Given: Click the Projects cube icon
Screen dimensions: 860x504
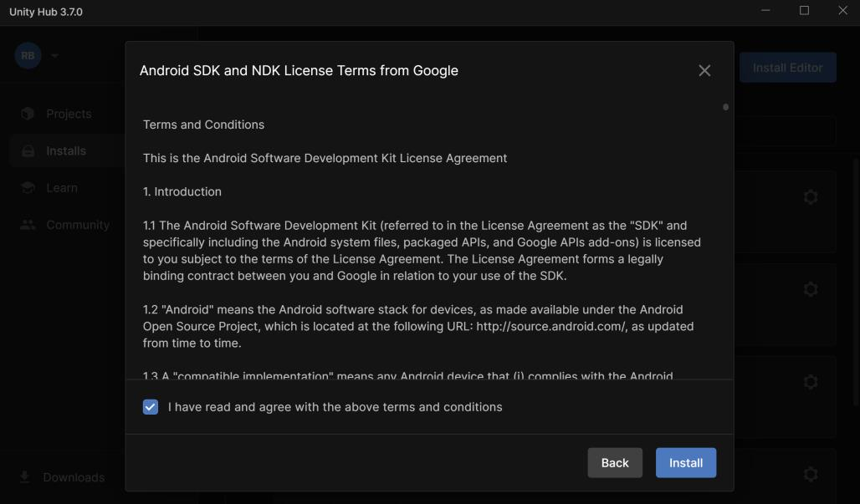Looking at the screenshot, I should pos(28,114).
